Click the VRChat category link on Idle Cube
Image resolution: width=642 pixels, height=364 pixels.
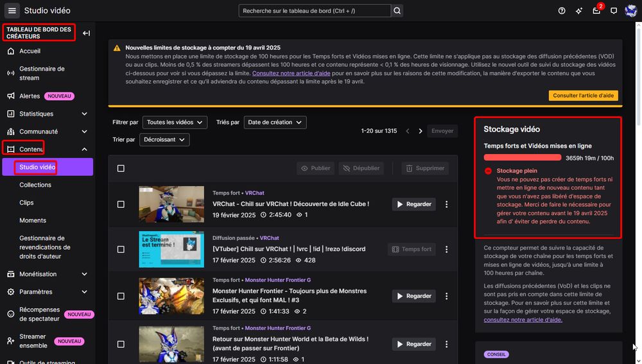click(x=255, y=193)
